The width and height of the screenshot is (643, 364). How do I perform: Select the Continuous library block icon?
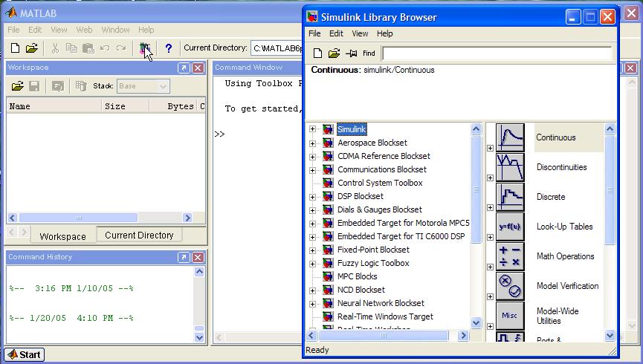click(x=510, y=137)
